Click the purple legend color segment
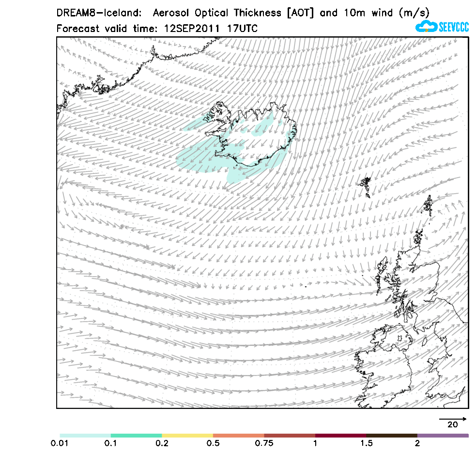This screenshot has width=476, height=454. (x=443, y=436)
